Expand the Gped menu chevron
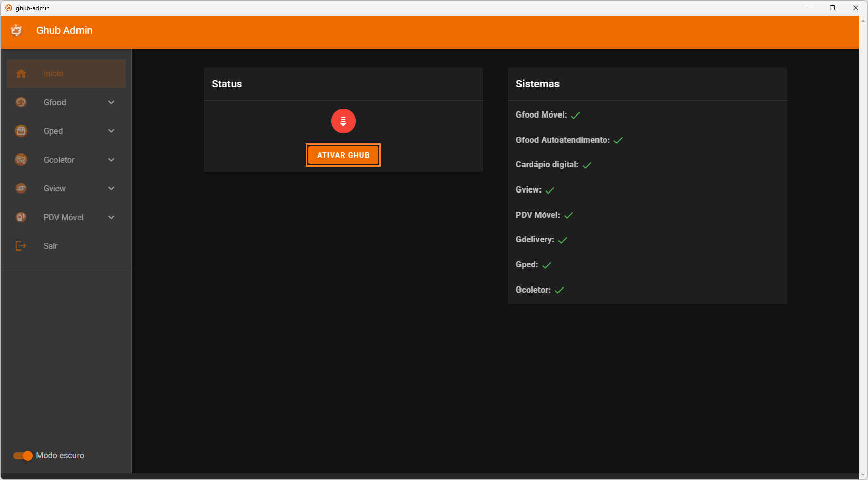Screen dimensions: 868x480 pos(111,131)
